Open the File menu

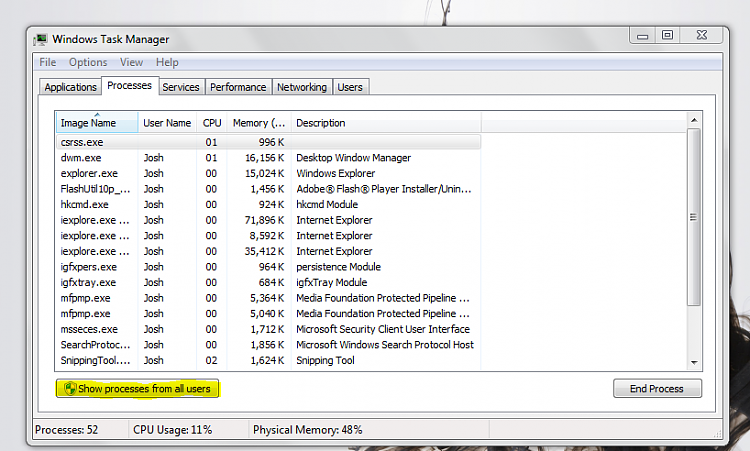pyautogui.click(x=47, y=62)
